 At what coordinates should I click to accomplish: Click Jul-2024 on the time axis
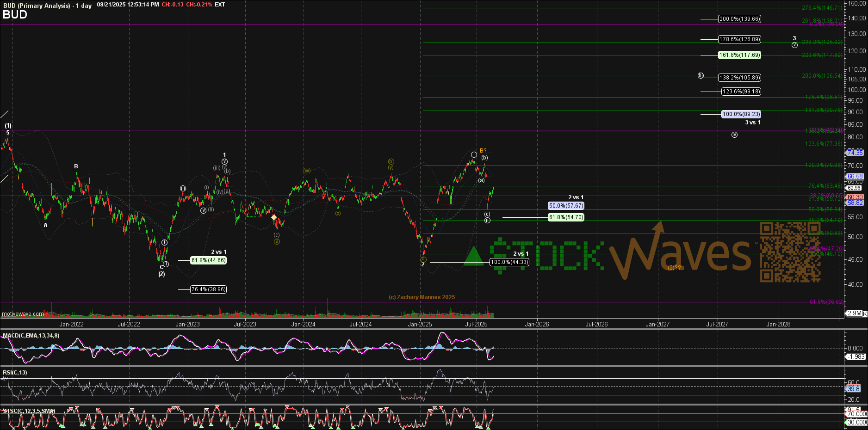[360, 324]
